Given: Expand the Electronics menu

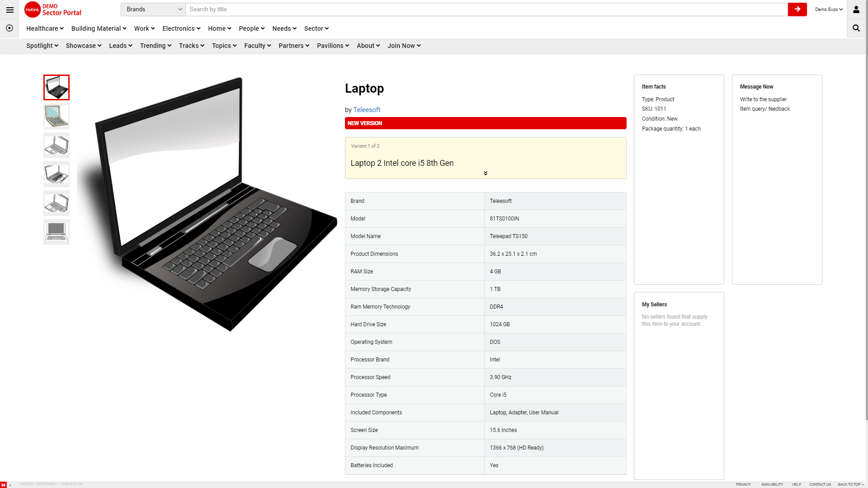Looking at the screenshot, I should click(181, 28).
